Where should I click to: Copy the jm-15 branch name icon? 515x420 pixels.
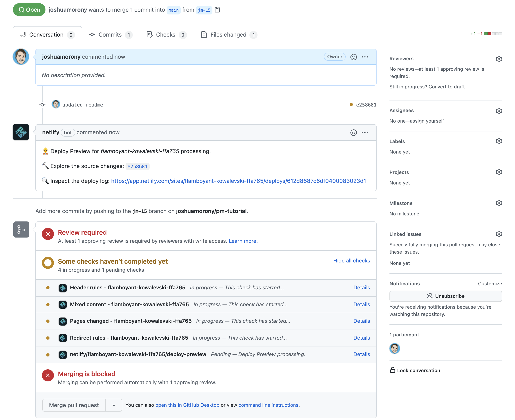pyautogui.click(x=217, y=10)
